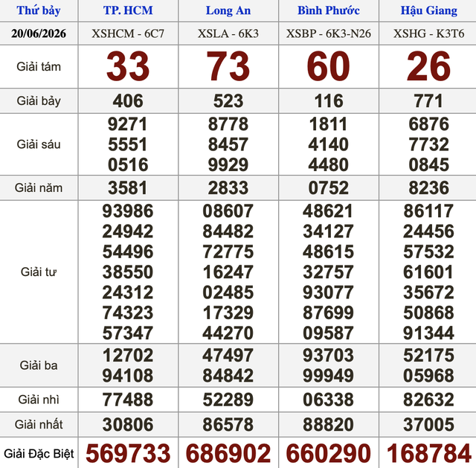Click the Giải tám row label

click(39, 67)
